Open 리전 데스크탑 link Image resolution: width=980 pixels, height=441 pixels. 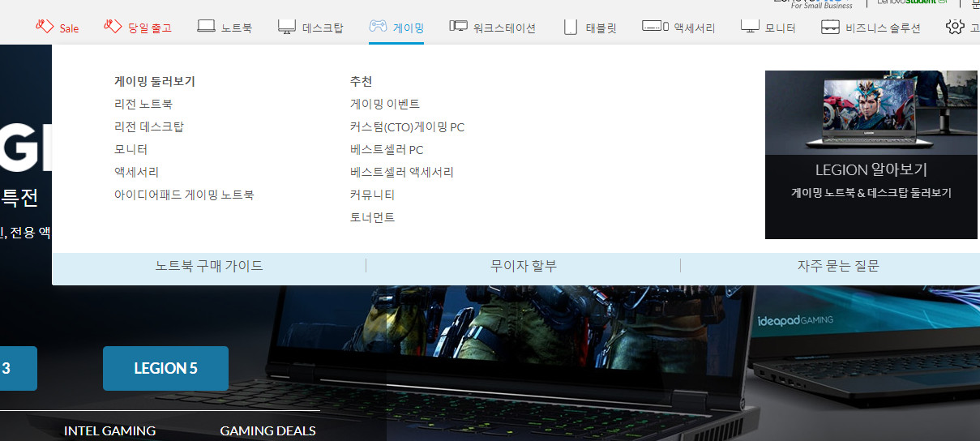[149, 127]
